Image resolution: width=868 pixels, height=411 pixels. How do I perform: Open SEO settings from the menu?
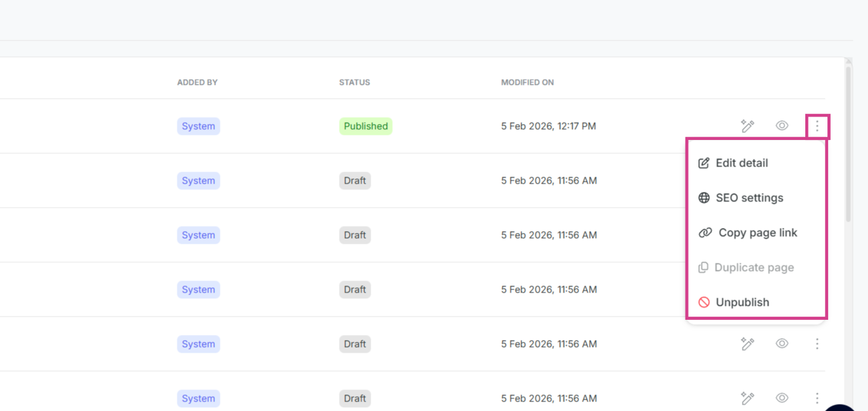(749, 198)
